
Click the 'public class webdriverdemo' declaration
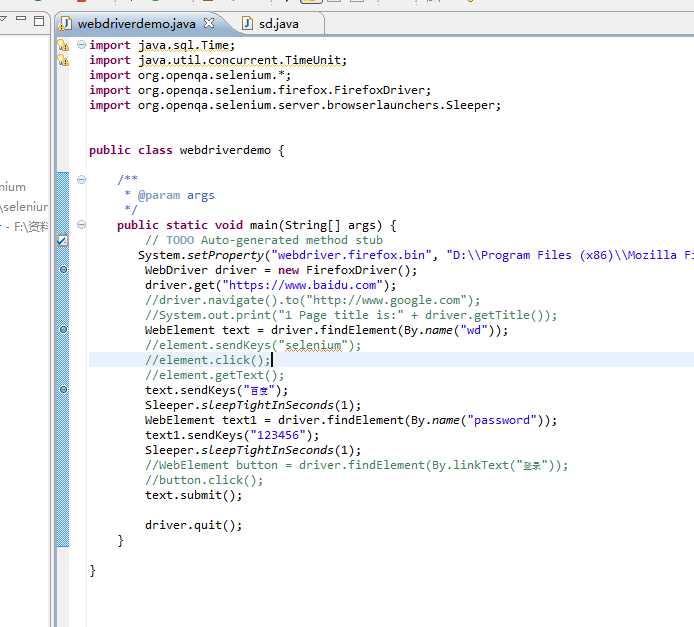coord(186,150)
